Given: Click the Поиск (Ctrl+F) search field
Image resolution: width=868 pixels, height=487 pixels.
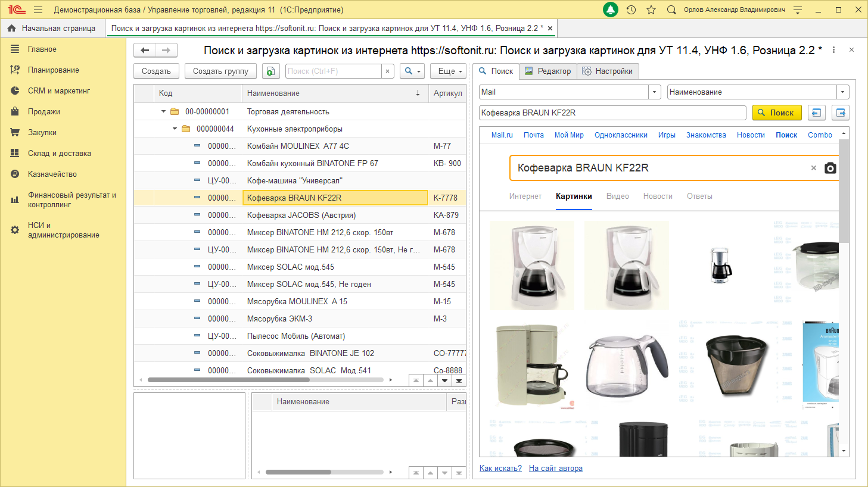Looking at the screenshot, I should [333, 71].
